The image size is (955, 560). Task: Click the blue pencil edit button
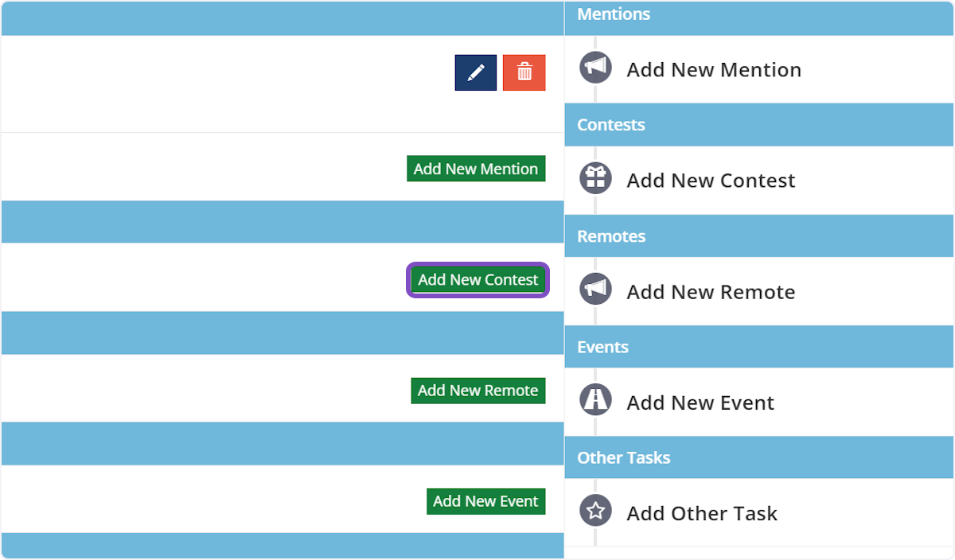pyautogui.click(x=476, y=73)
